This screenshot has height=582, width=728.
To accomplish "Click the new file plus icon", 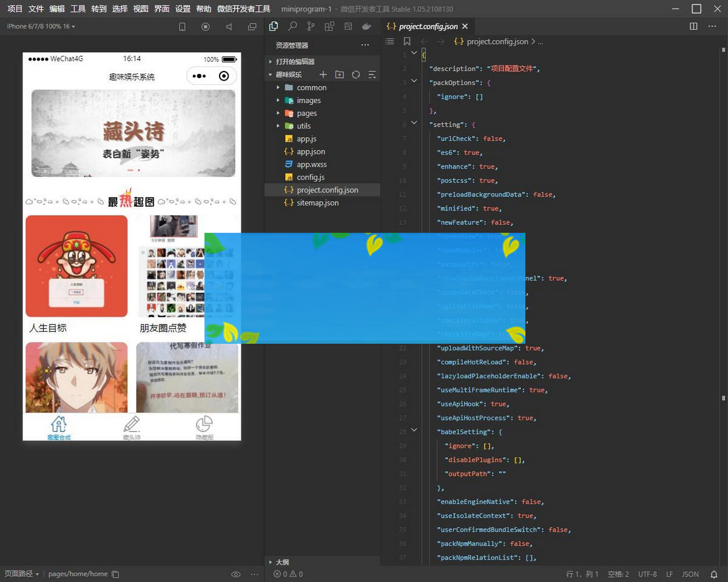I will pos(323,75).
